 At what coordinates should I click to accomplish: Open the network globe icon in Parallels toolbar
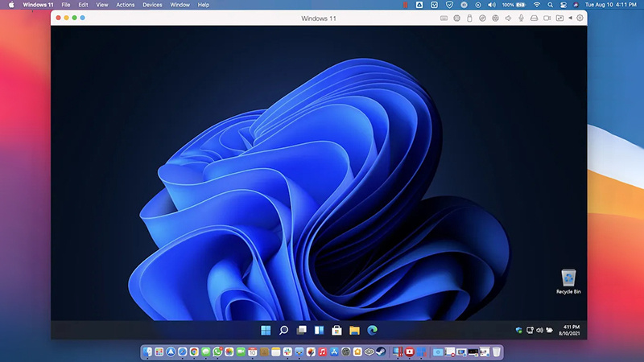(495, 18)
